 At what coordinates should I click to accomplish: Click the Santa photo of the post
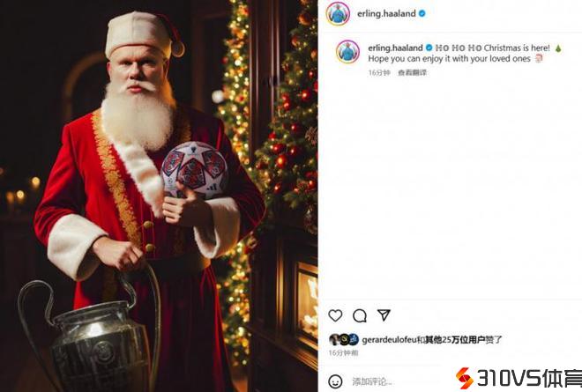coord(159,196)
